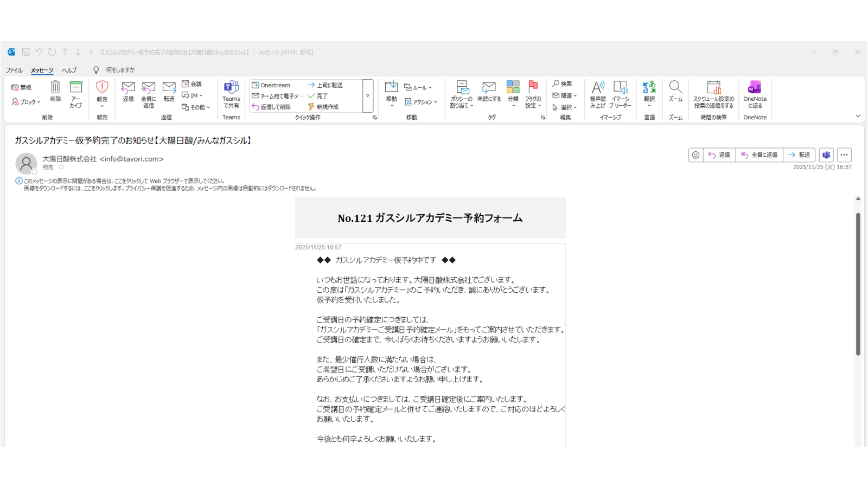Run the Onestream quick step

tap(274, 85)
